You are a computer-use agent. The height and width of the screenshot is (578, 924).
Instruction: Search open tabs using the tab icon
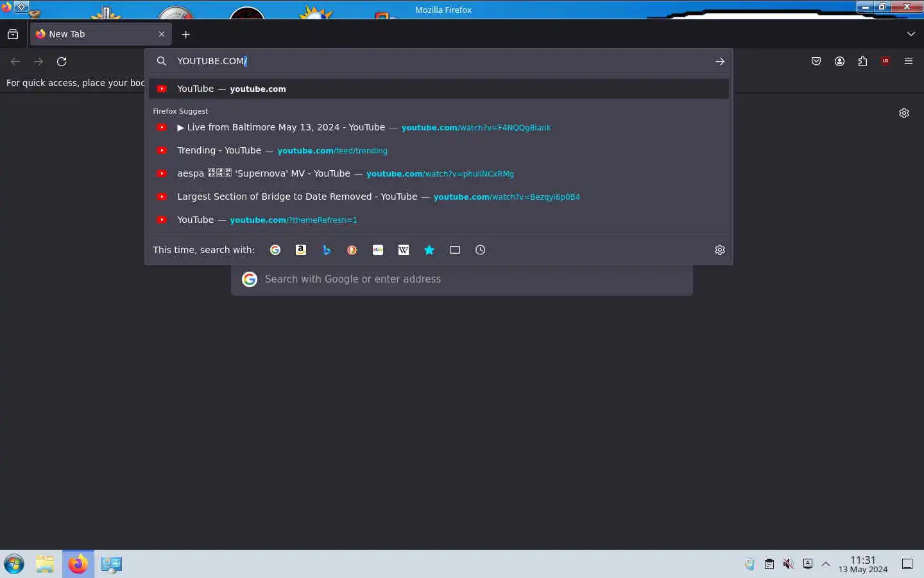coord(455,250)
